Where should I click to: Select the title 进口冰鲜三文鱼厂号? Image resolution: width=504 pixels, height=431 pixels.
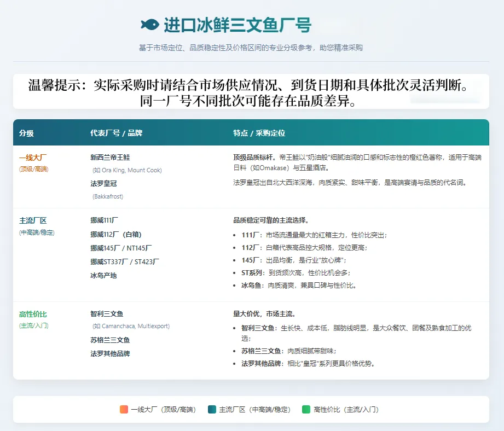click(x=237, y=25)
